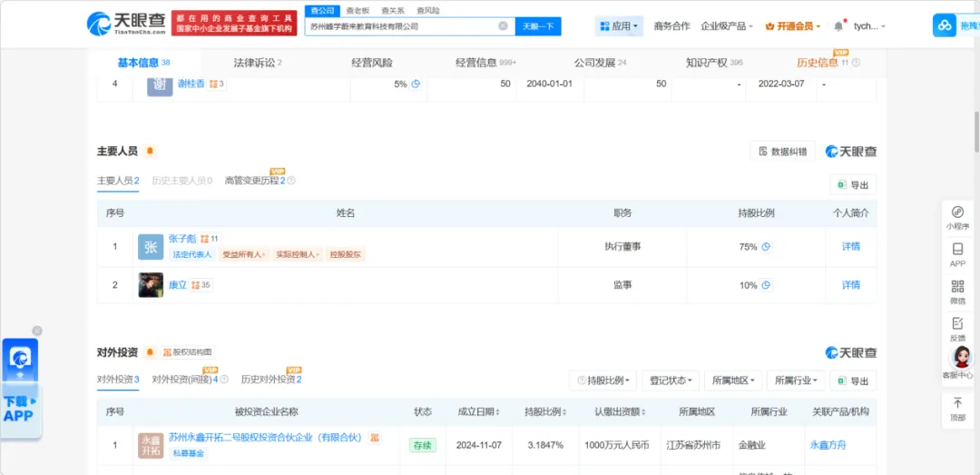Select 高管变更历程 sub-tab
The width and height of the screenshot is (980, 475).
pos(255,180)
